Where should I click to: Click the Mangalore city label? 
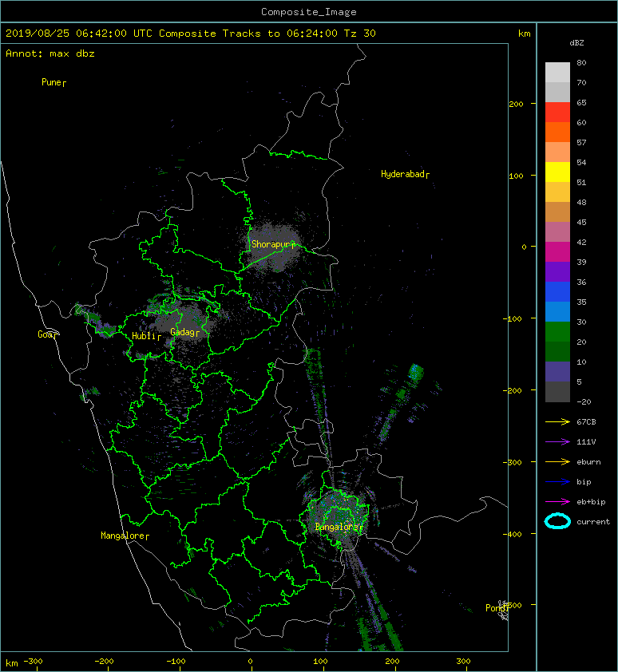point(125,536)
